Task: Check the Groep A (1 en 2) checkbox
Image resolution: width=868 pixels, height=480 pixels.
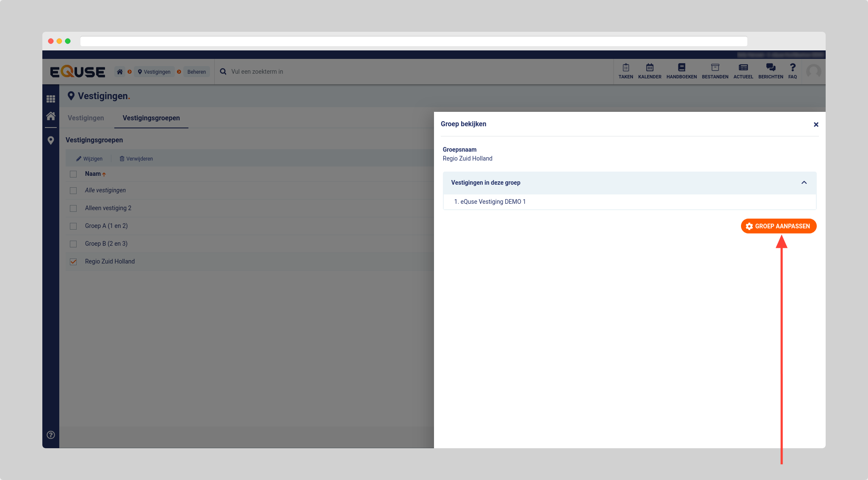Action: pos(73,226)
